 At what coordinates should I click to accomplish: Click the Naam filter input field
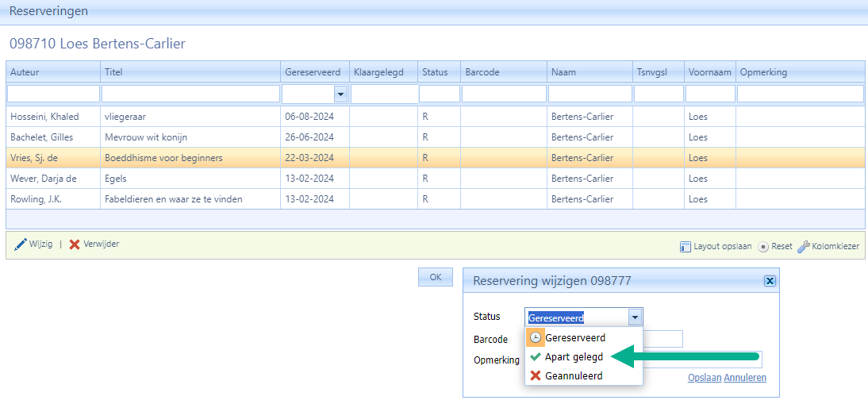point(590,94)
